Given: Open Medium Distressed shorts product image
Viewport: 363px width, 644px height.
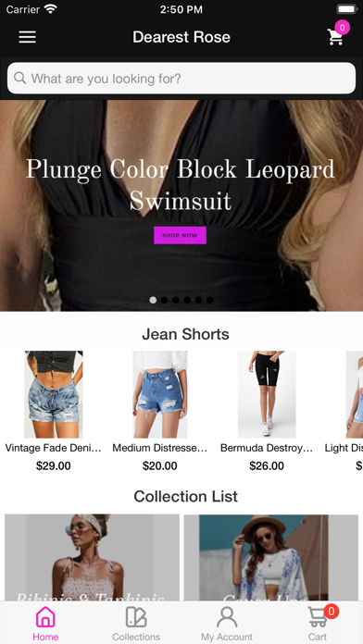Looking at the screenshot, I should pyautogui.click(x=160, y=394).
